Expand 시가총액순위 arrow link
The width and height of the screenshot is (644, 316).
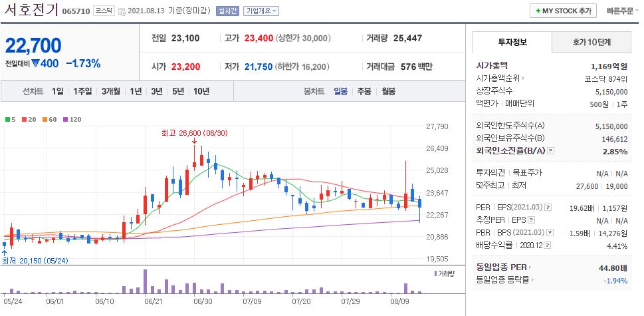click(x=500, y=78)
